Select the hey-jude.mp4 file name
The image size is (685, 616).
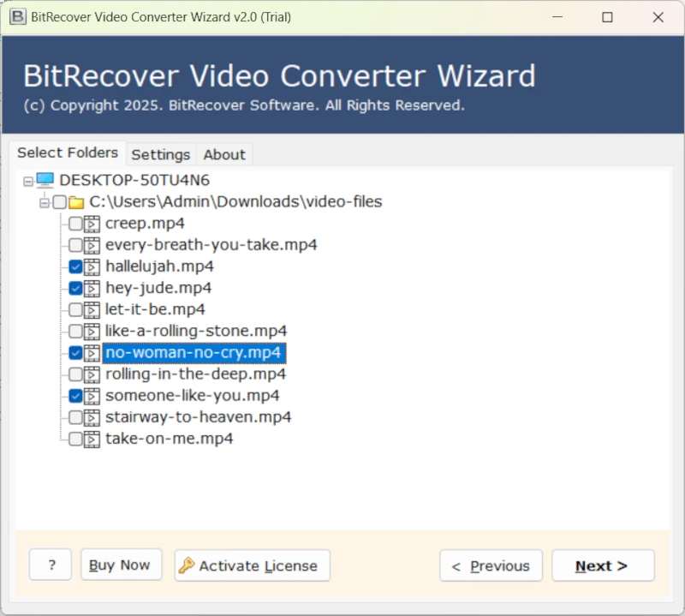click(x=158, y=288)
